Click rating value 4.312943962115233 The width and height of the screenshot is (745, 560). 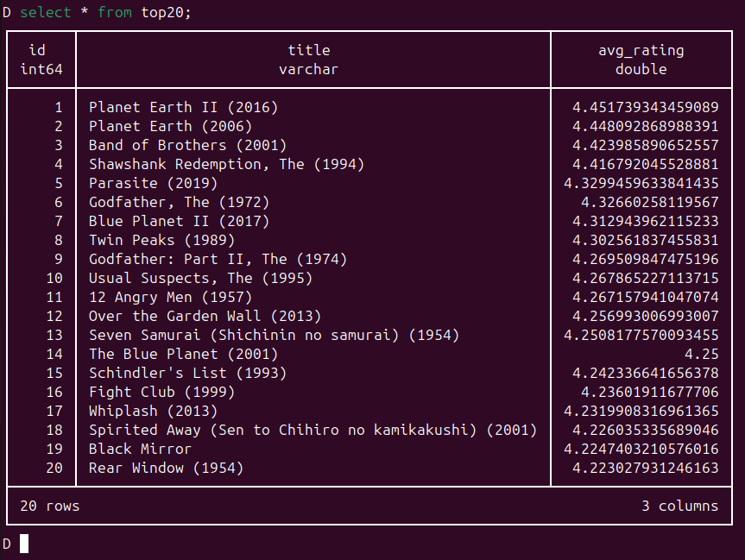[645, 222]
